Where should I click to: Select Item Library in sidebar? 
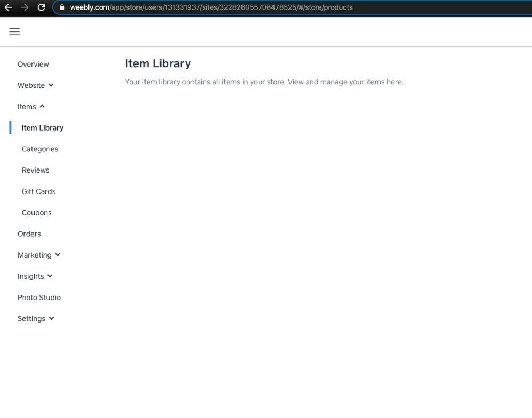point(43,128)
